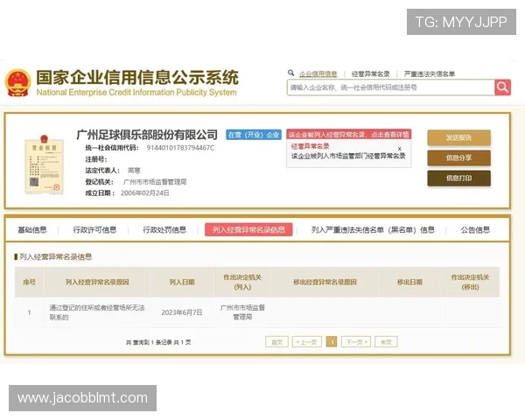Click the 列入经营异常名录原因 column header
The height and width of the screenshot is (420, 525).
[97, 282]
